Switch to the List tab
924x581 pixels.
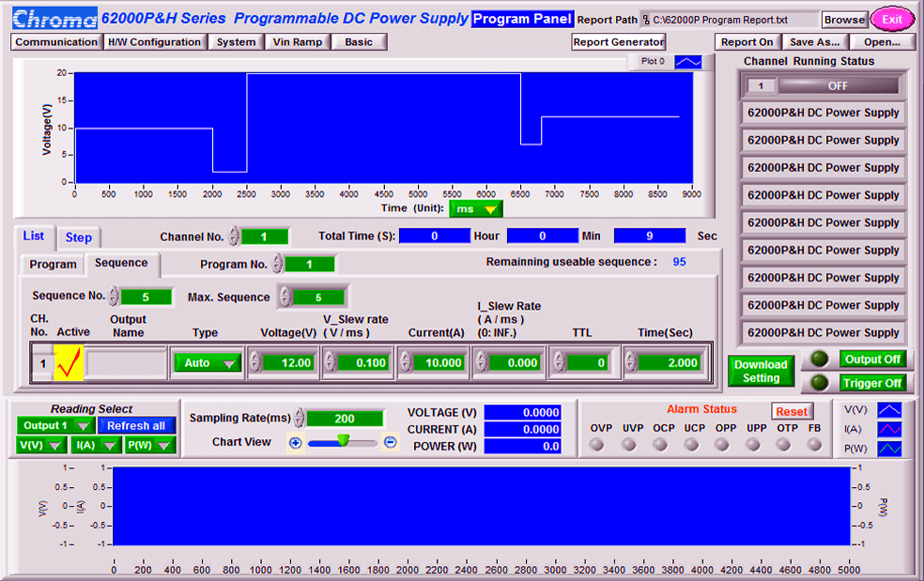[34, 237]
